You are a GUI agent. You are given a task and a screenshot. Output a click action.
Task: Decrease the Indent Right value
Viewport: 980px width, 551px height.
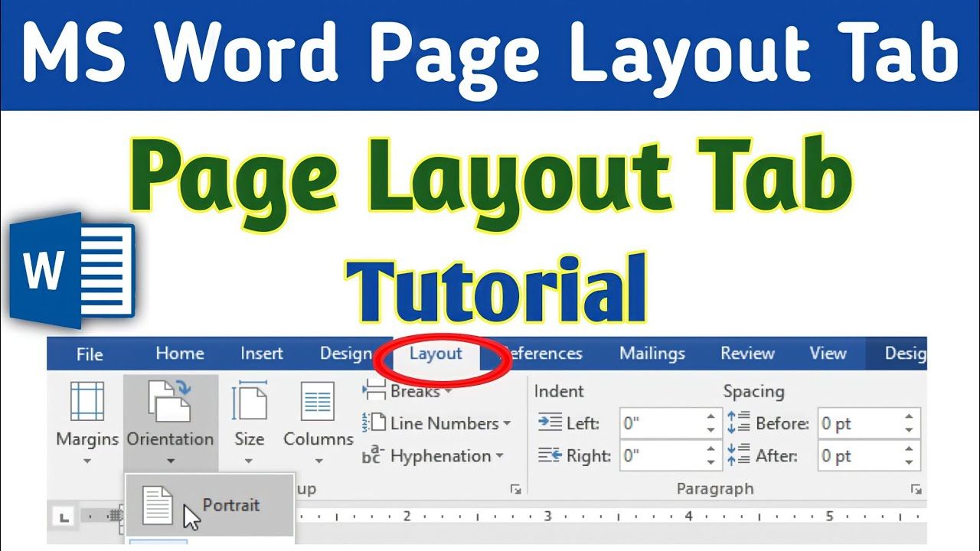point(711,463)
